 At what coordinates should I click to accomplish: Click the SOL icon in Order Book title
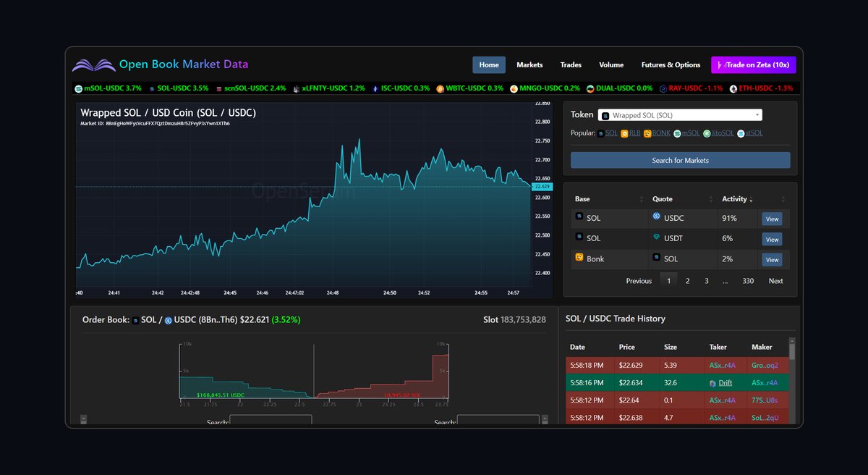tap(135, 320)
